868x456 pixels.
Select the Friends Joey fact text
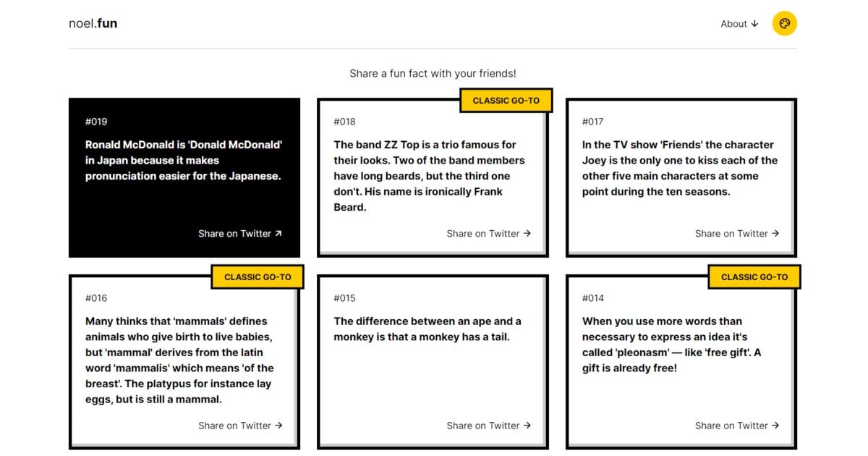680,168
